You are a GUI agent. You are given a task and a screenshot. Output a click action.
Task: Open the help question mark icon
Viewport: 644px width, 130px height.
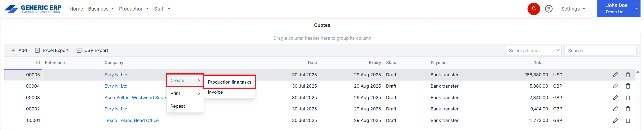tap(548, 9)
